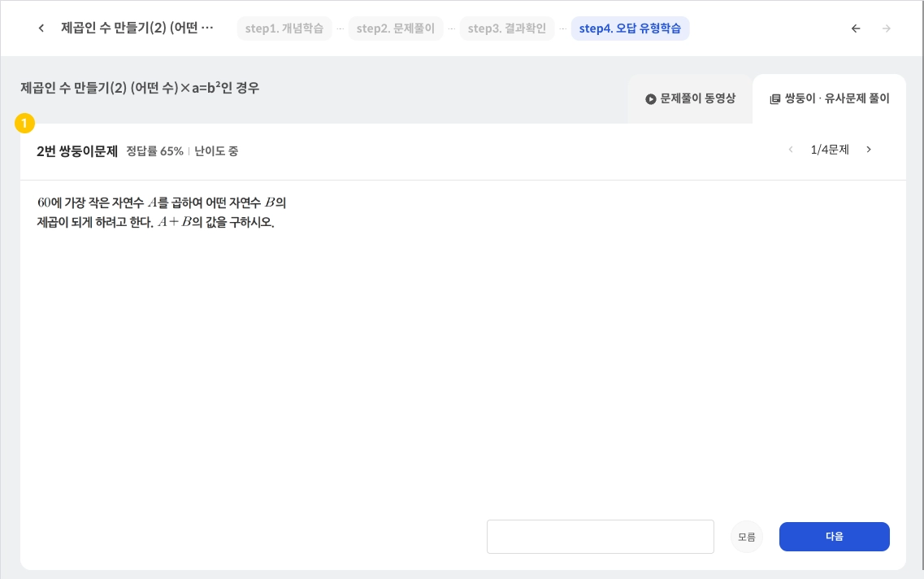Click the back chevron beside lesson title
Viewport: 924px width, 579px height.
coord(41,28)
